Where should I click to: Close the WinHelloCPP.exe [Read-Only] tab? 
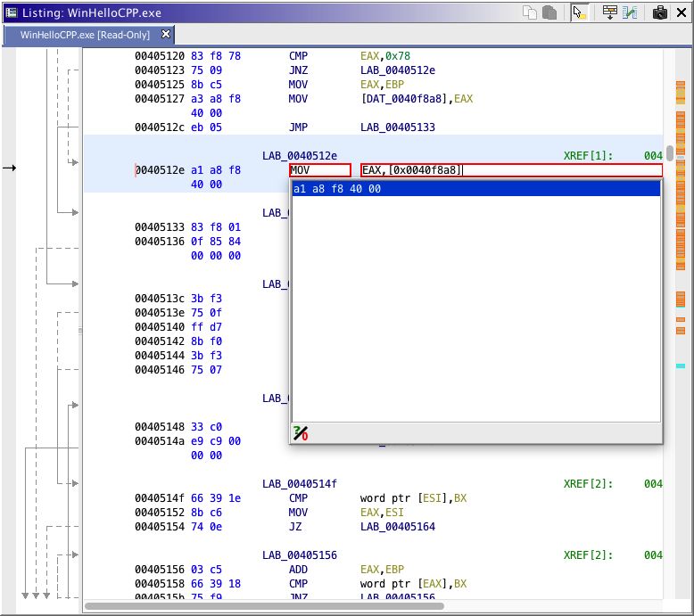166,35
